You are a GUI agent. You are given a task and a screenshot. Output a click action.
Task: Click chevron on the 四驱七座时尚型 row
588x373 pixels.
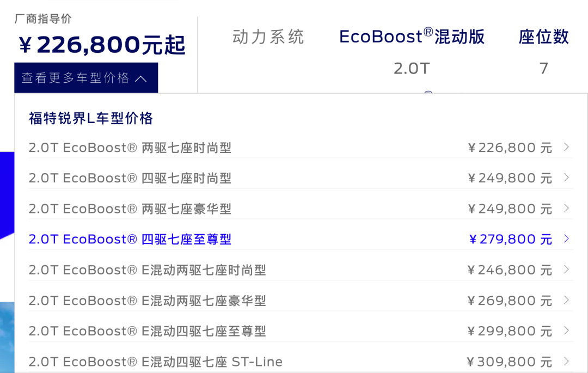[567, 178]
